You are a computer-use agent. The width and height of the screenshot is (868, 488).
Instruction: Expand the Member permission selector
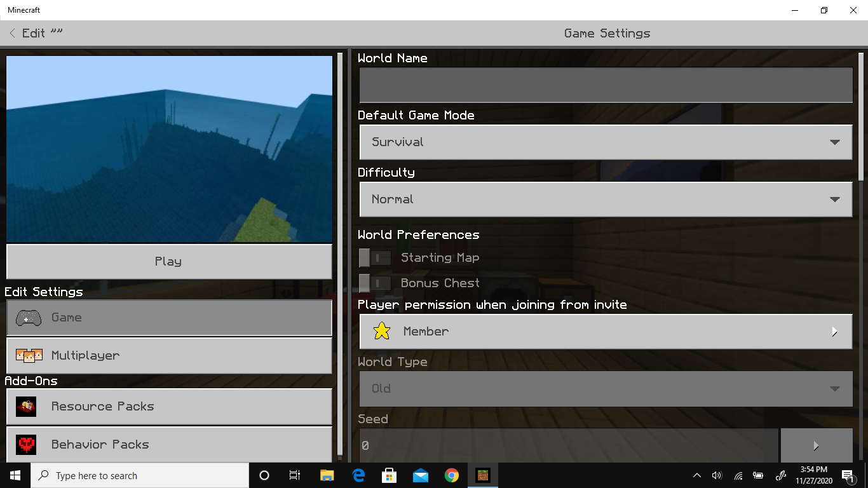[x=606, y=332]
